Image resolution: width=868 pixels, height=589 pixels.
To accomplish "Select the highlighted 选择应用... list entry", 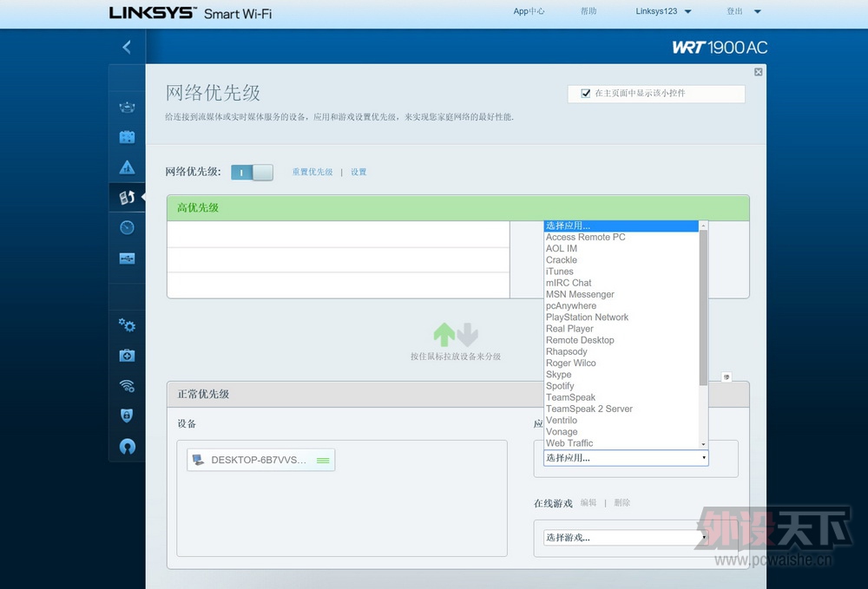I will coord(621,226).
